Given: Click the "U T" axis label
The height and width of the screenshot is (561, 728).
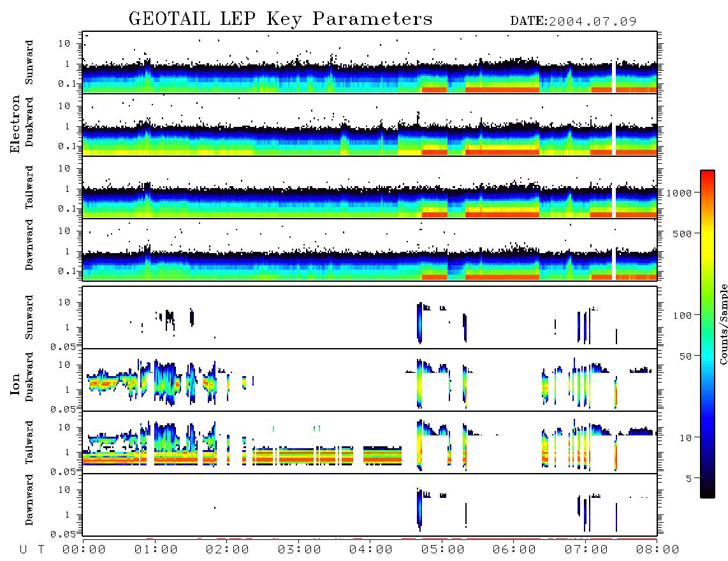Looking at the screenshot, I should 32,550.
